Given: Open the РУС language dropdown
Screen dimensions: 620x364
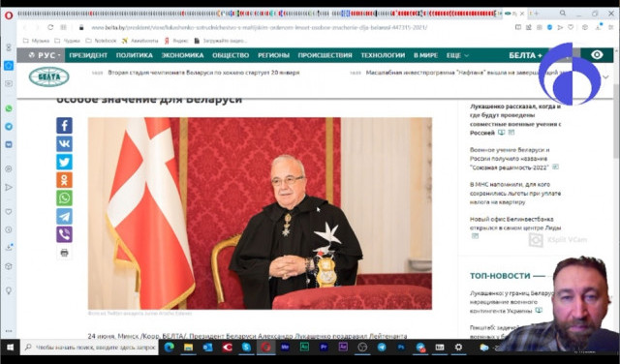Looking at the screenshot, I should [x=44, y=55].
